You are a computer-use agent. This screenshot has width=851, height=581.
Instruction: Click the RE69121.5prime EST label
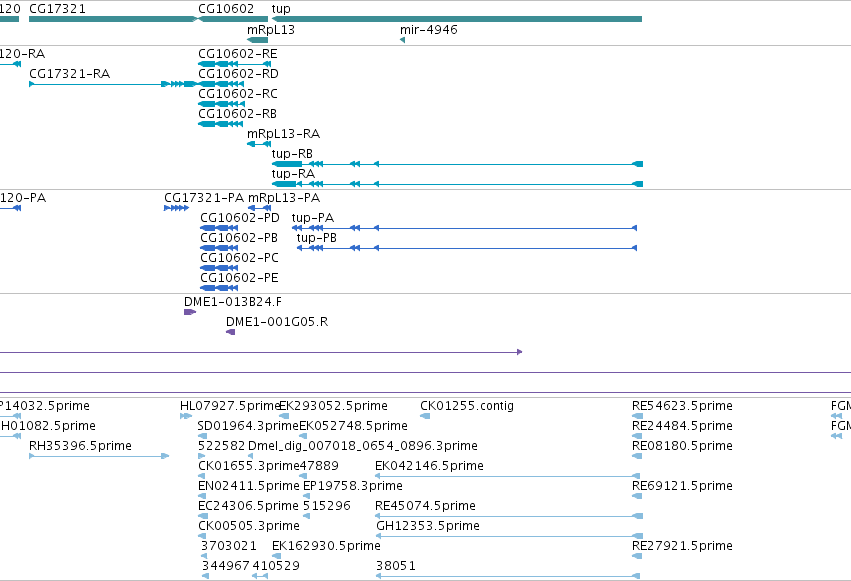[682, 487]
